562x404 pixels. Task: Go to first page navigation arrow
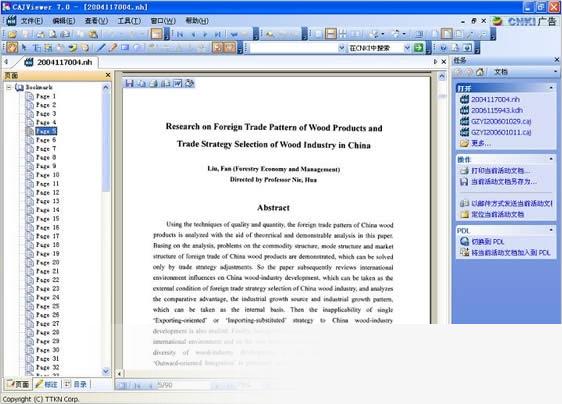coord(180,34)
